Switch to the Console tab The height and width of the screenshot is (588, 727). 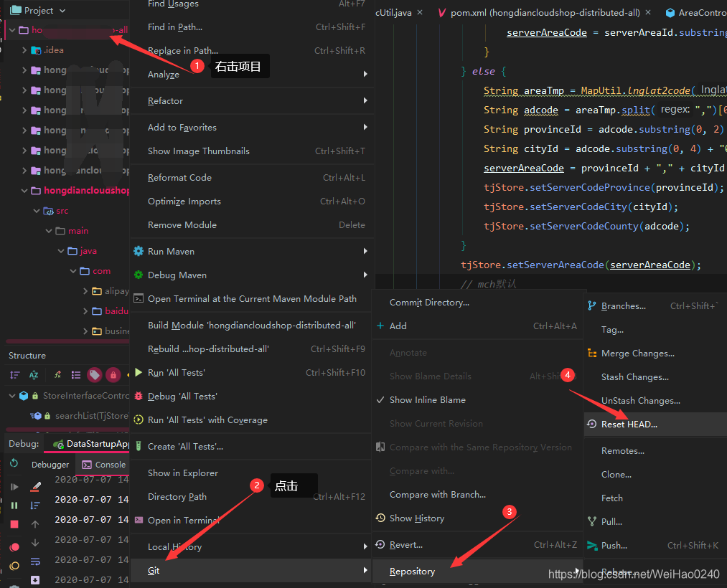tap(104, 464)
